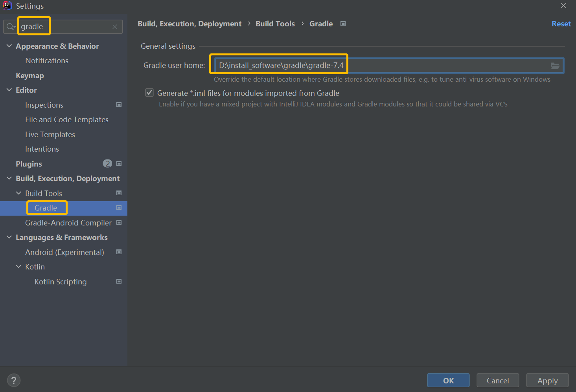Image resolution: width=576 pixels, height=392 pixels.
Task: Click the General settings heading
Action: point(168,46)
